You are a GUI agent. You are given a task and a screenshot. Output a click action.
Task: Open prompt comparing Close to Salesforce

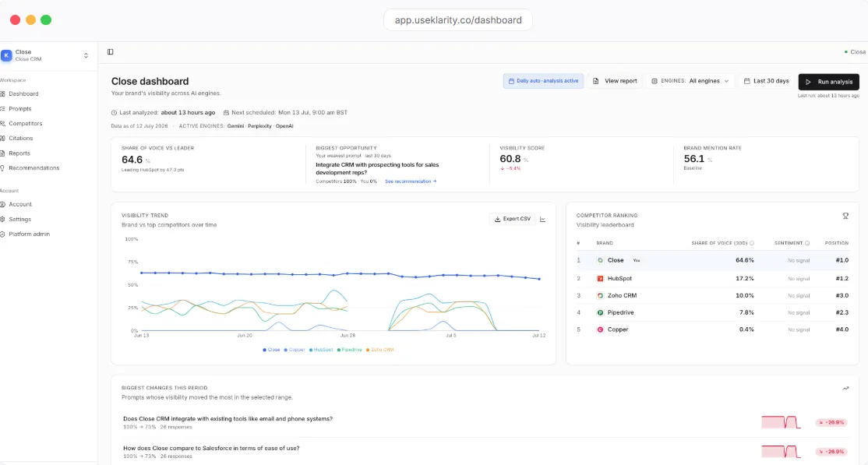pos(211,449)
